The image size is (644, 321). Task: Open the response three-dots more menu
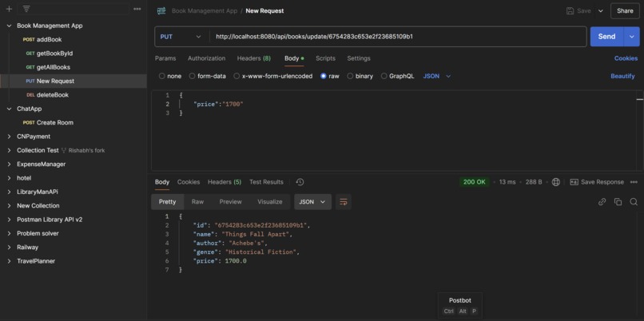pos(634,182)
